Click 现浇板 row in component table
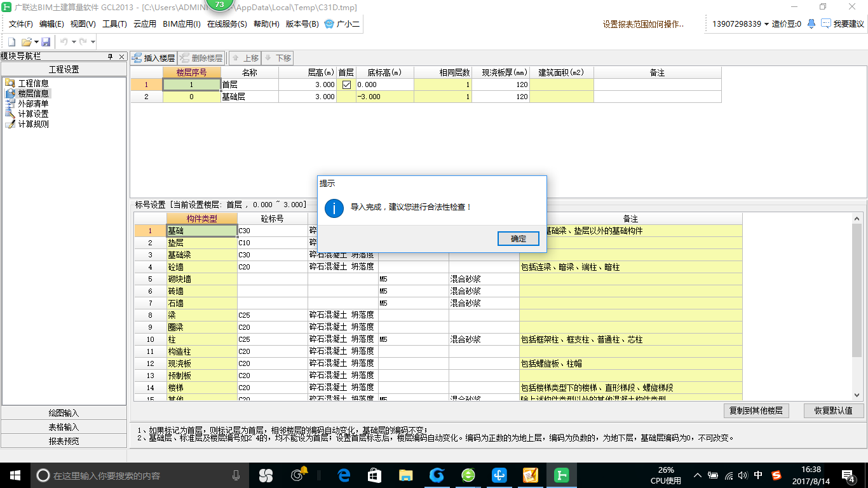 [438, 363]
